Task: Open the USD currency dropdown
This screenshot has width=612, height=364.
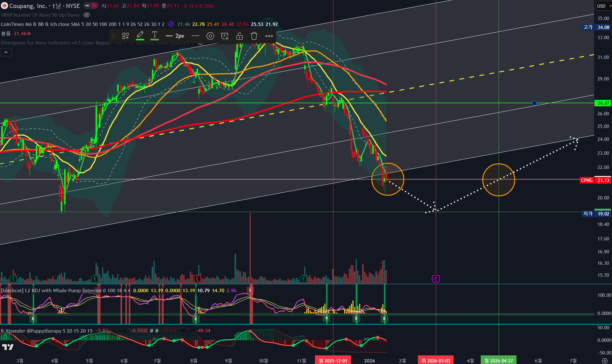Action: point(603,6)
